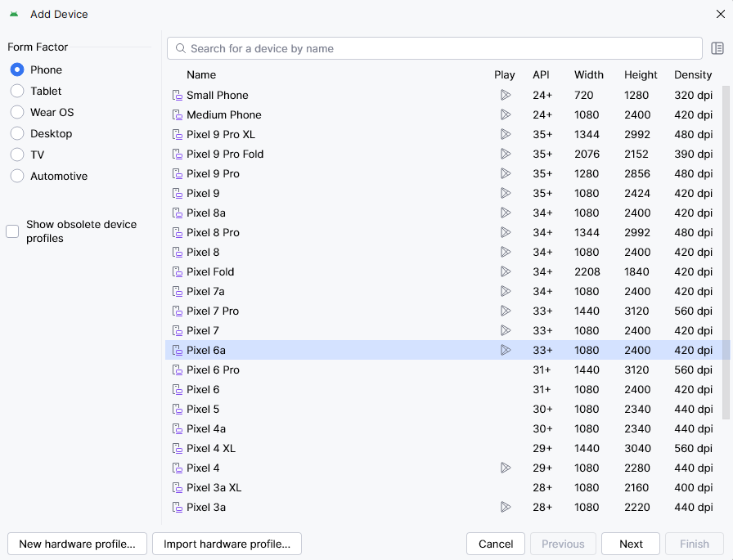Click the device icon next to Pixel 5
This screenshot has height=560, width=733.
[177, 410]
